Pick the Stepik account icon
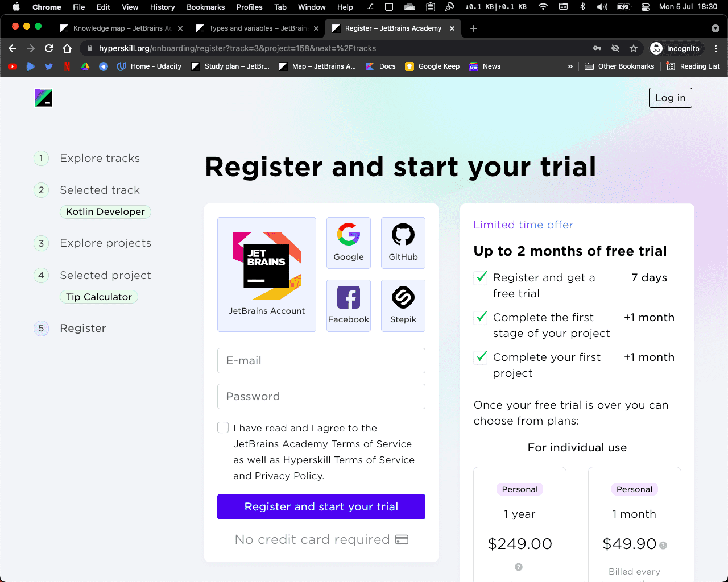The image size is (728, 582). [x=403, y=305]
